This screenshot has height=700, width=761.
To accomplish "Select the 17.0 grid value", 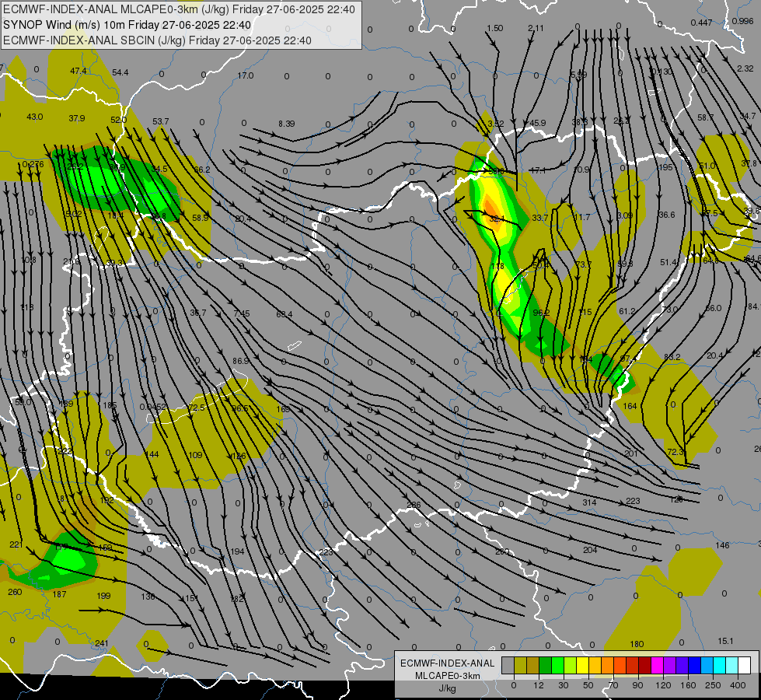I will (246, 75).
